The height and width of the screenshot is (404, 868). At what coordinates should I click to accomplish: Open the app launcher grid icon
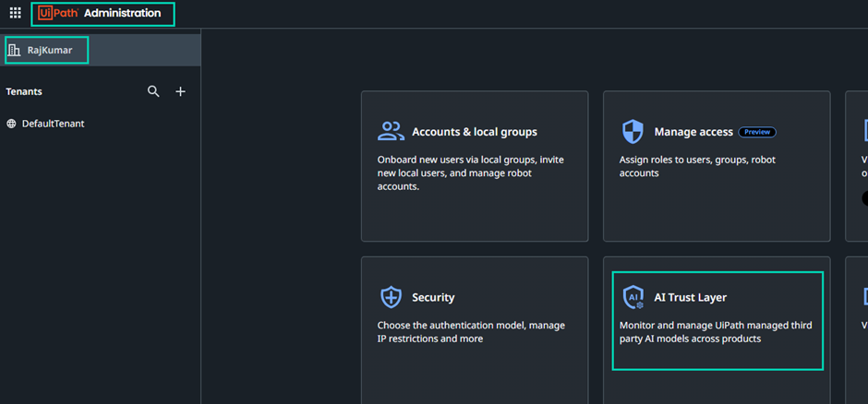click(16, 13)
